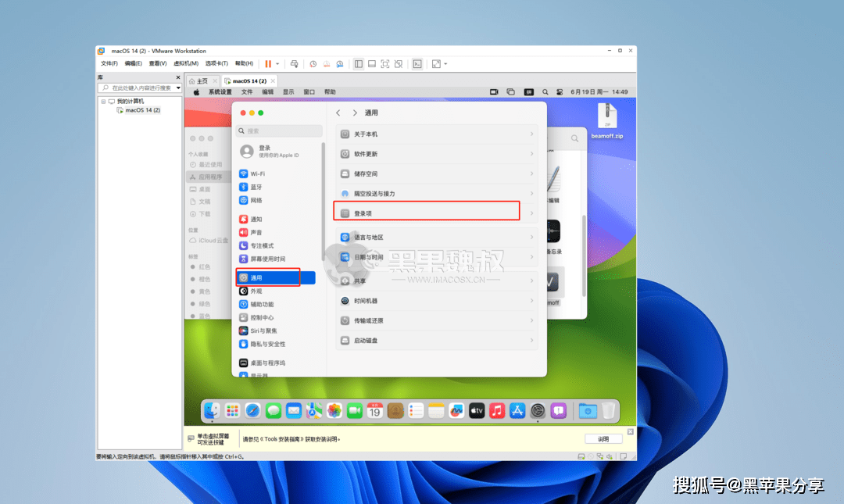Screen dimensions: 844x504
Task: Collapse 我的计算机 tree node
Action: pos(102,102)
